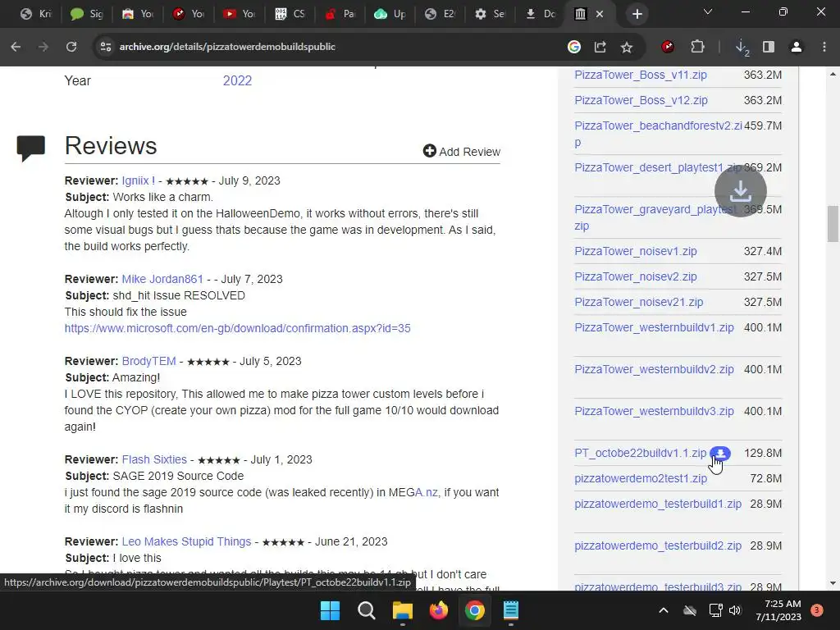The height and width of the screenshot is (630, 840).
Task: Open Chrome three-dot menu
Action: 824,47
